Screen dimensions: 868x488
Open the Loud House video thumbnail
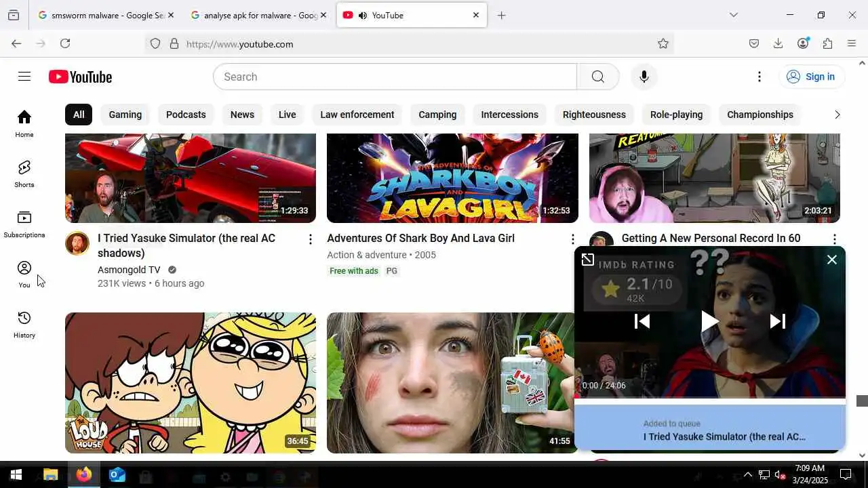pyautogui.click(x=191, y=383)
